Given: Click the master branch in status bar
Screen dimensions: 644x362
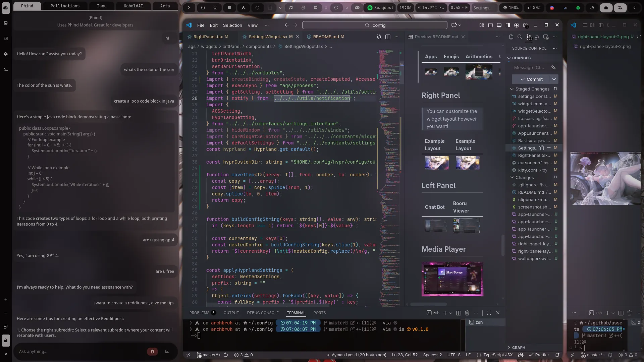Looking at the screenshot, I should pyautogui.click(x=209, y=355).
